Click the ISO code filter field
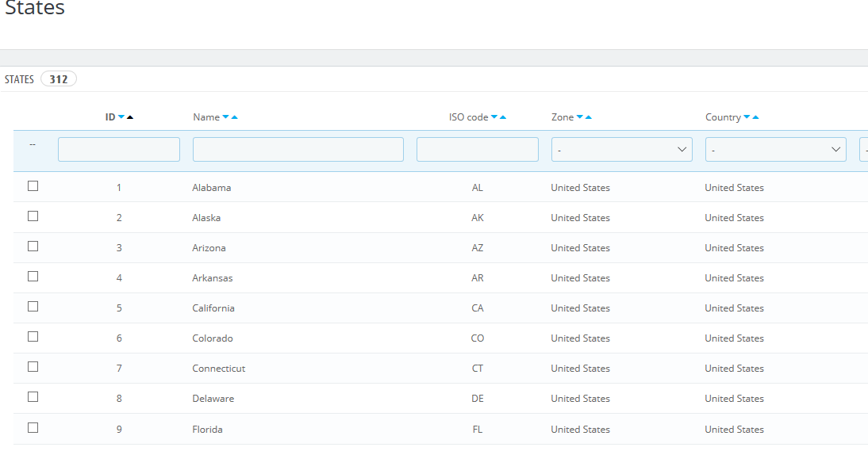868x451 pixels. click(477, 150)
